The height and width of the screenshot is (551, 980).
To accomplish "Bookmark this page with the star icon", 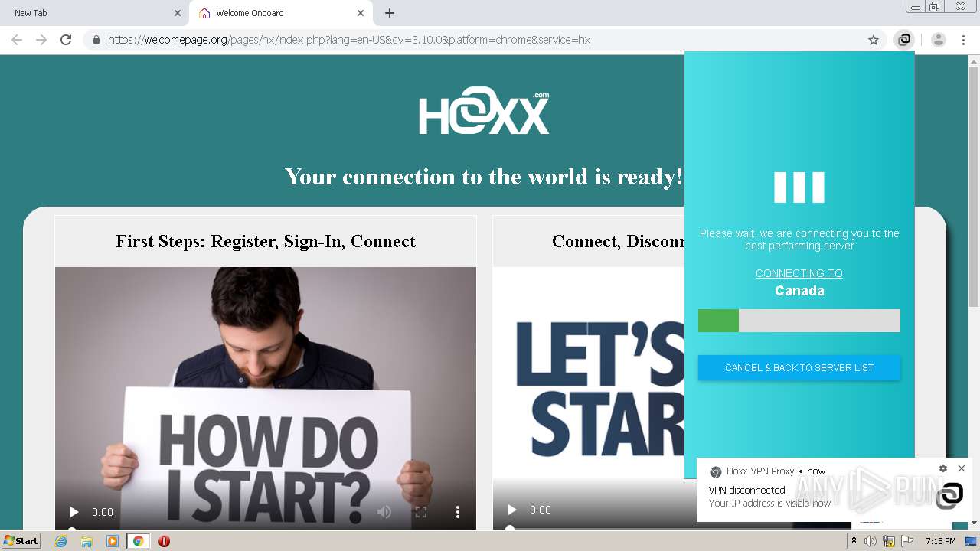I will (x=873, y=40).
